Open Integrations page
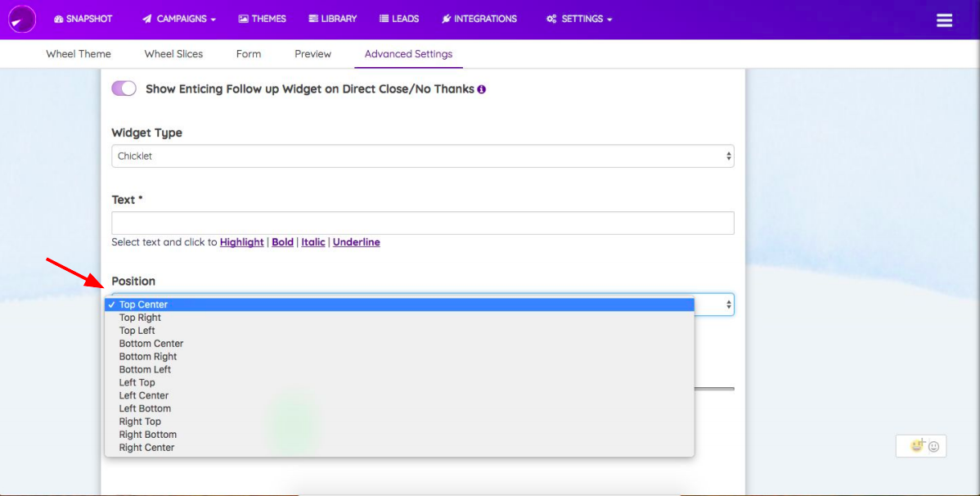Image resolution: width=980 pixels, height=496 pixels. [x=479, y=19]
